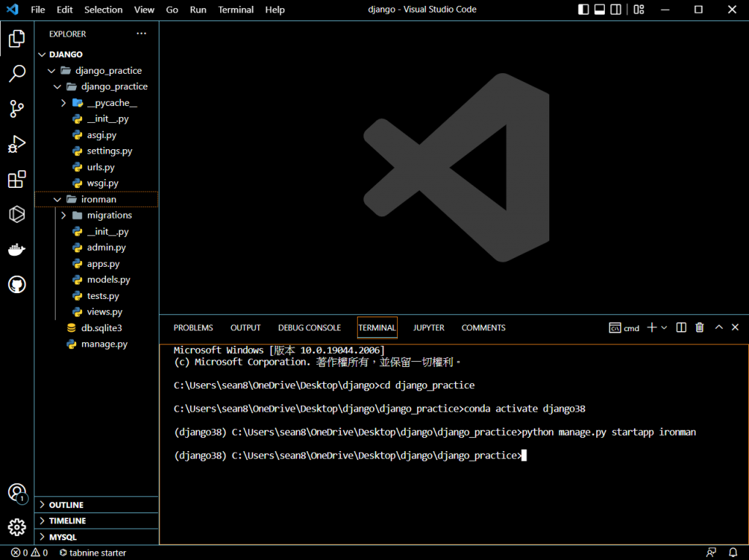Open the launch profile dropdown arrow

664,328
